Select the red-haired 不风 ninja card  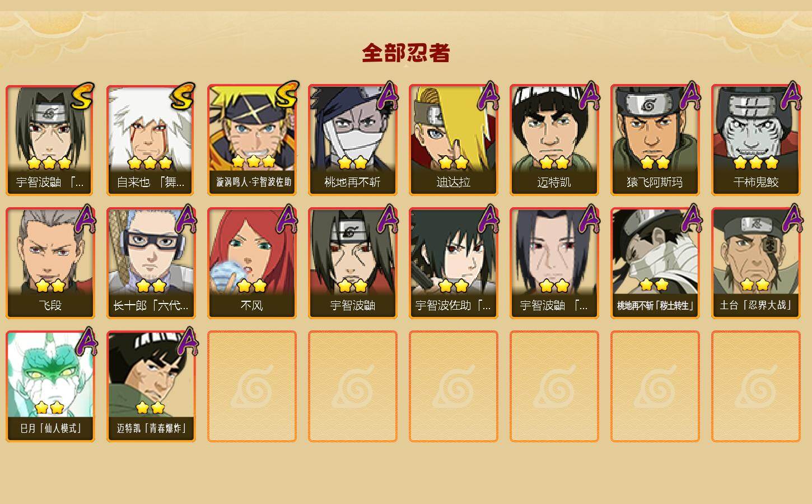tap(252, 263)
